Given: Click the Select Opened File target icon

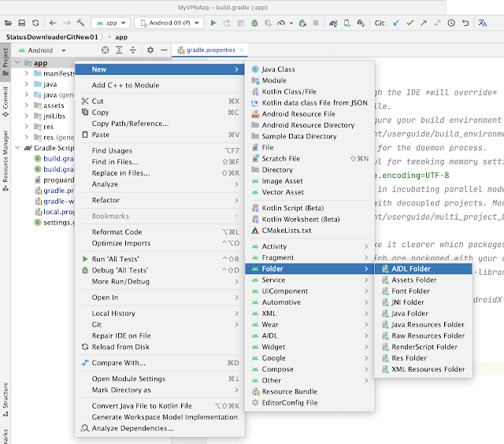Looking at the screenshot, I should pos(105,50).
